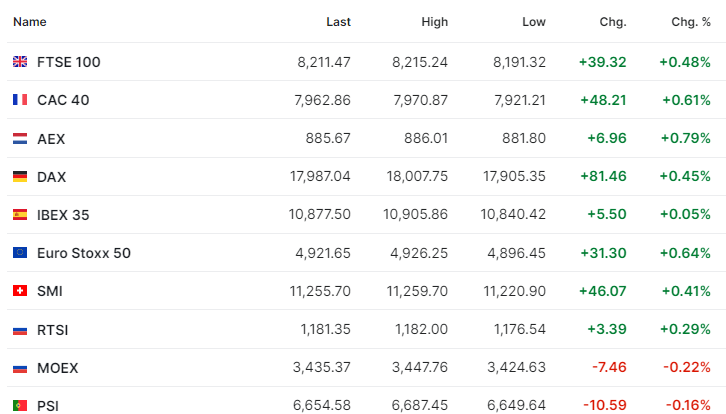Select FTSE 100 last value 8,211.47

[324, 62]
